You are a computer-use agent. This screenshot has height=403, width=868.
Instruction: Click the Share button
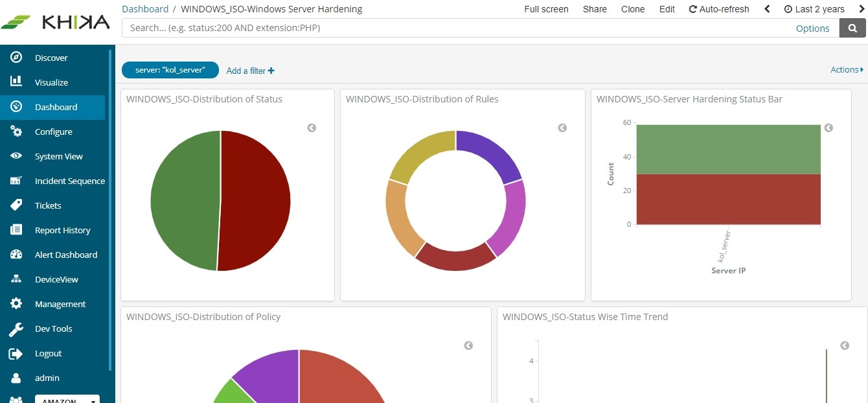tap(595, 9)
